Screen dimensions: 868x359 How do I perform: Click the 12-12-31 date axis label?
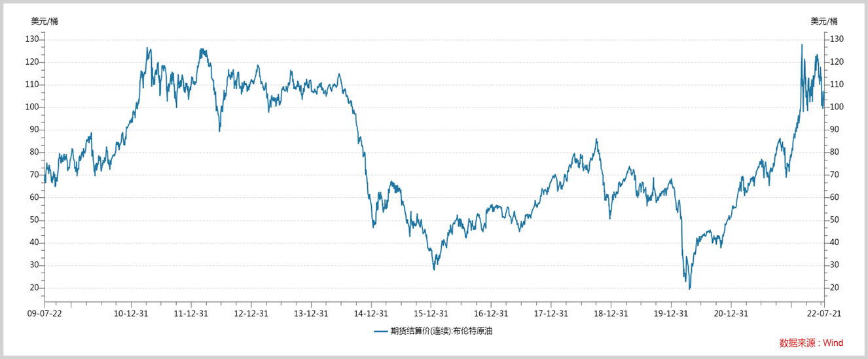click(x=251, y=313)
